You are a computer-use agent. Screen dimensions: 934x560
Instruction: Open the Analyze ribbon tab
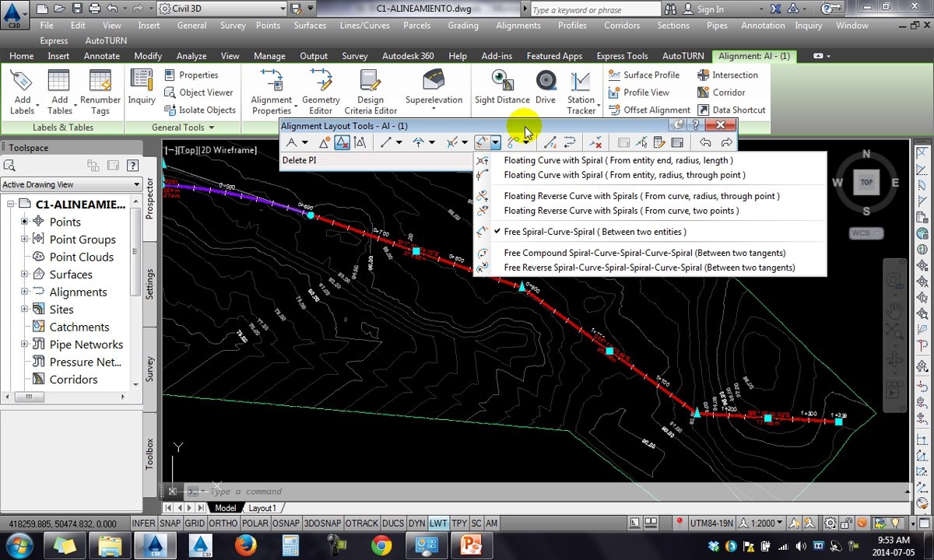coord(191,56)
